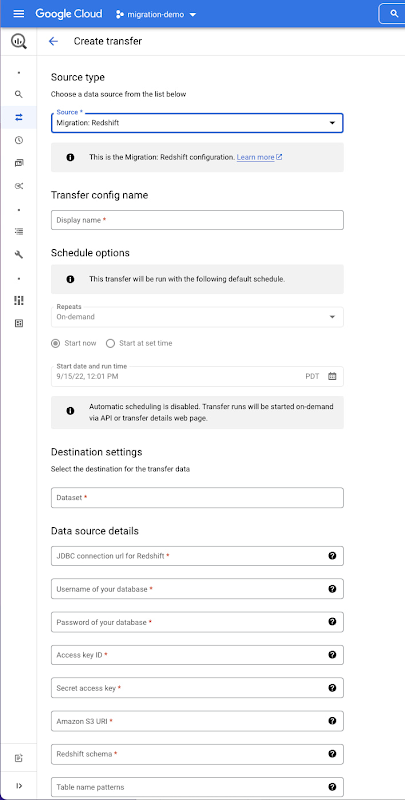Click the sidebar icon below the clock
The image size is (405, 800).
(x=19, y=163)
